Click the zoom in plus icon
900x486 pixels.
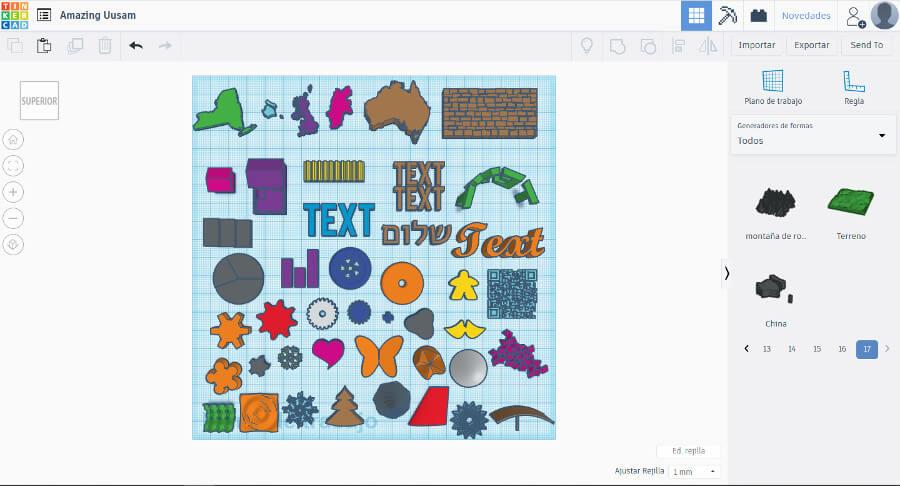(14, 192)
